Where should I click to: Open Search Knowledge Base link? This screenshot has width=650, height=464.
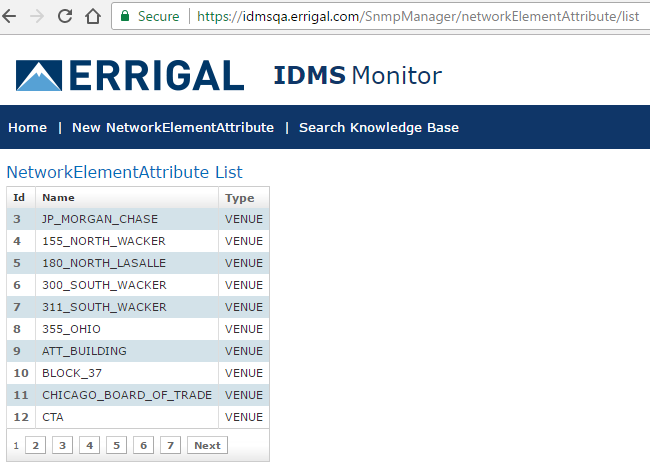pyautogui.click(x=379, y=128)
